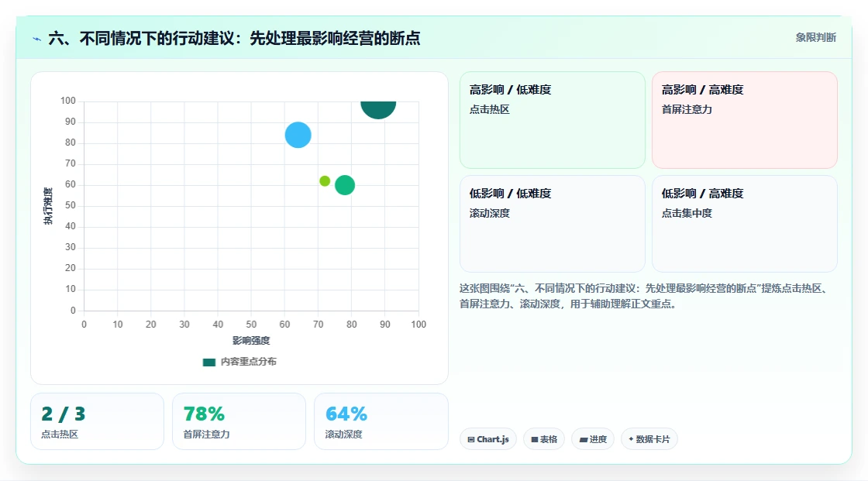
Task: Click the 数据卡片 tag chip
Action: [649, 439]
